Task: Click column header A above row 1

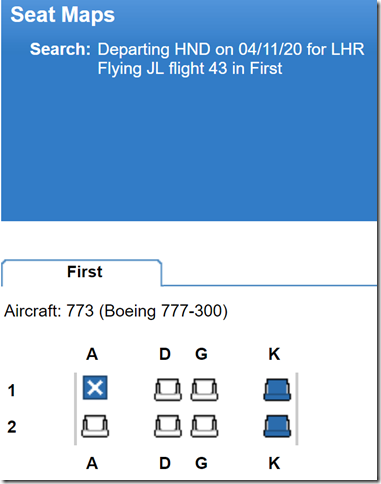Action: pos(92,354)
